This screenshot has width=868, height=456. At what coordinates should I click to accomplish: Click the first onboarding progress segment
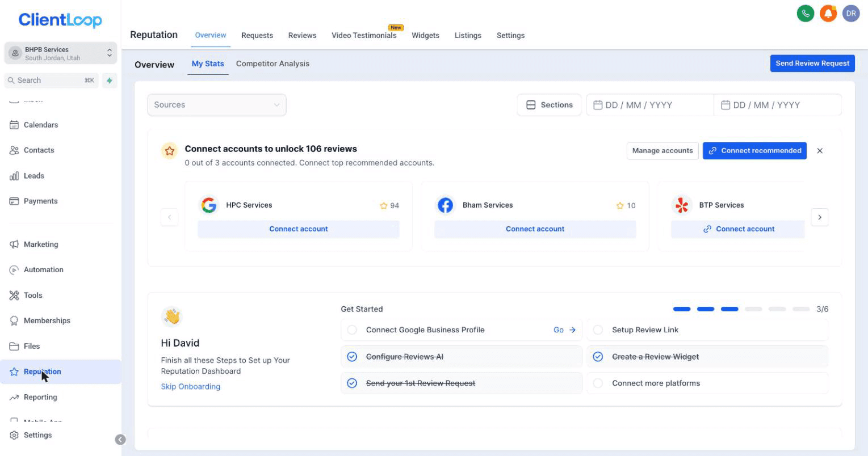[682, 309]
